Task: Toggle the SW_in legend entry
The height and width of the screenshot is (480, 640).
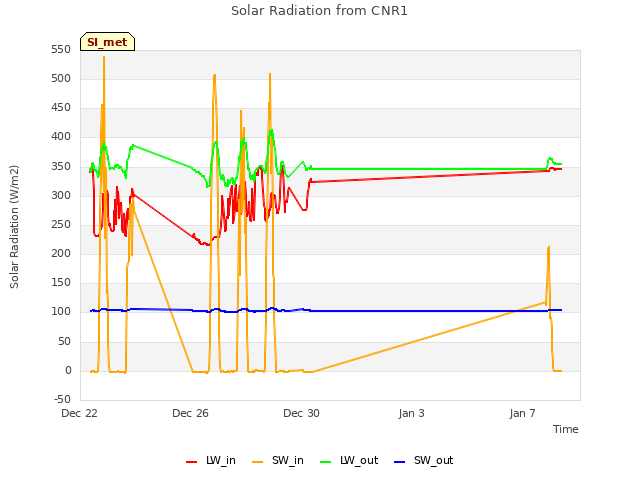Action: point(278,460)
